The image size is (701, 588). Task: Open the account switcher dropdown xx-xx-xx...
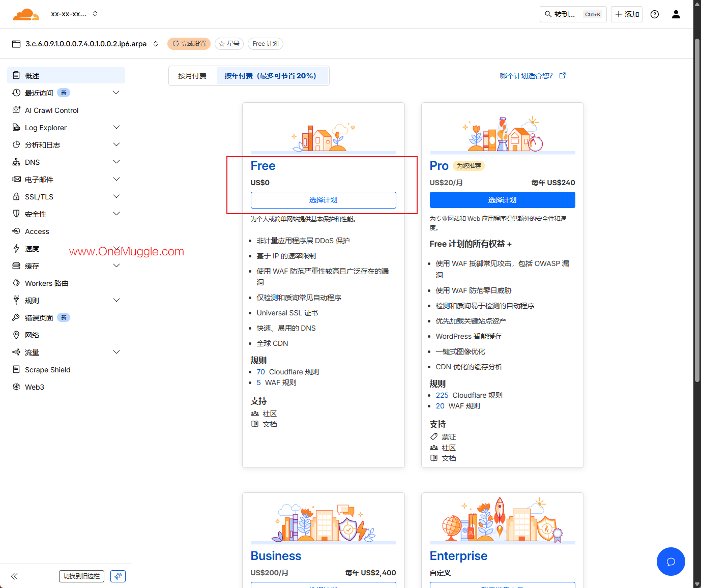[74, 14]
